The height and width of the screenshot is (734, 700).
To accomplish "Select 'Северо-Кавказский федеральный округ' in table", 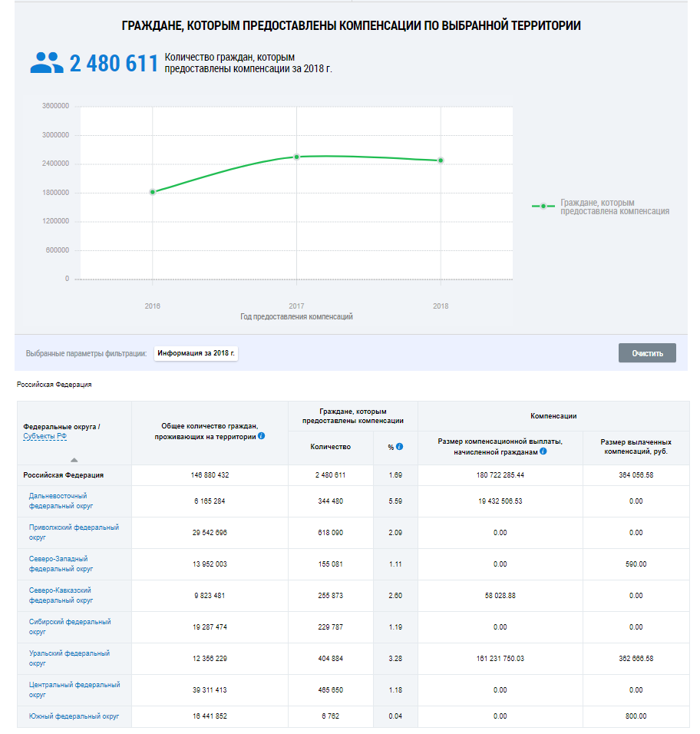I will pyautogui.click(x=61, y=595).
